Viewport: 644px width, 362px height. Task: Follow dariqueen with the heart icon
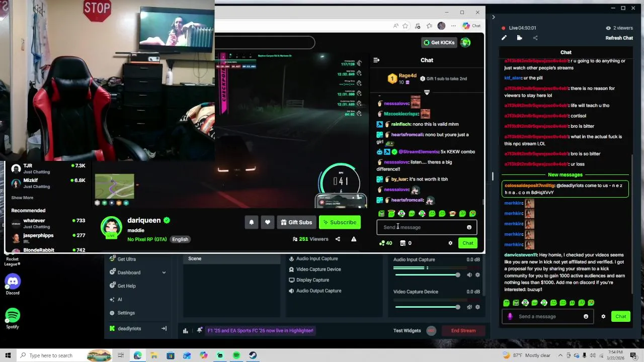268,222
